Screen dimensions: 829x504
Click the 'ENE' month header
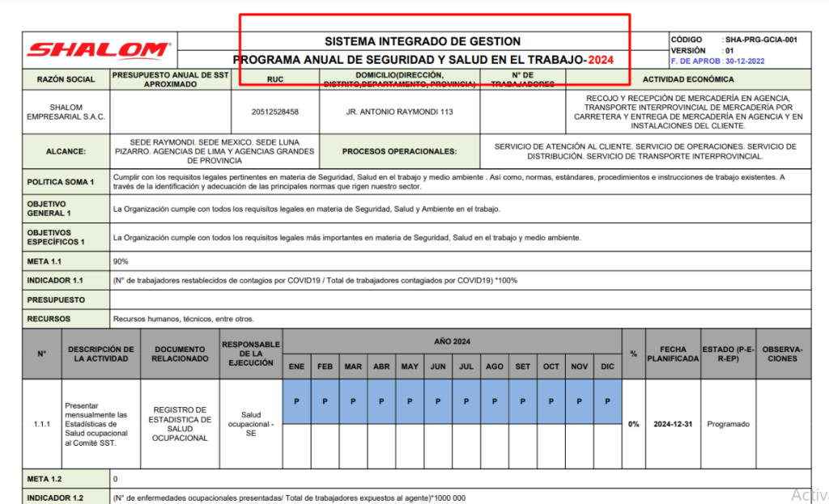296,366
